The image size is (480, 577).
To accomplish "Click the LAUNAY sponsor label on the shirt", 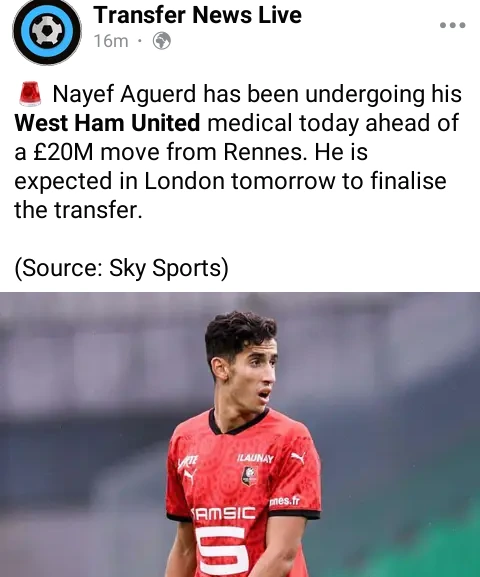I will pos(256,458).
